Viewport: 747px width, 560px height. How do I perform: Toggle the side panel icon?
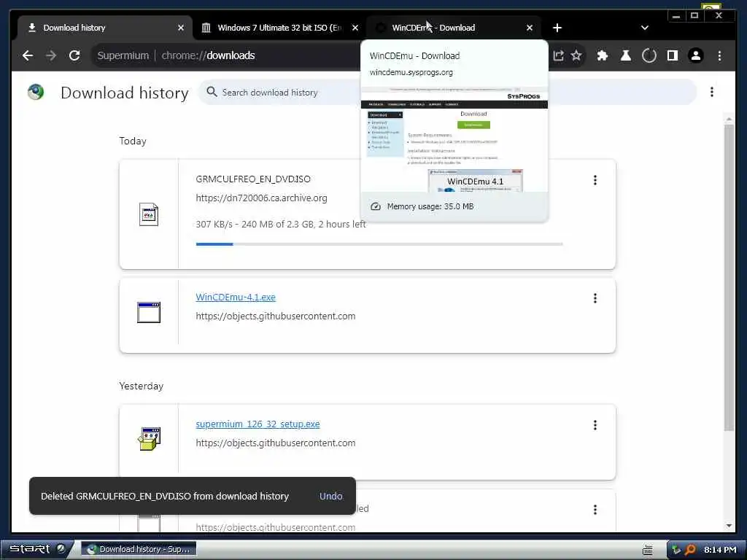672,55
